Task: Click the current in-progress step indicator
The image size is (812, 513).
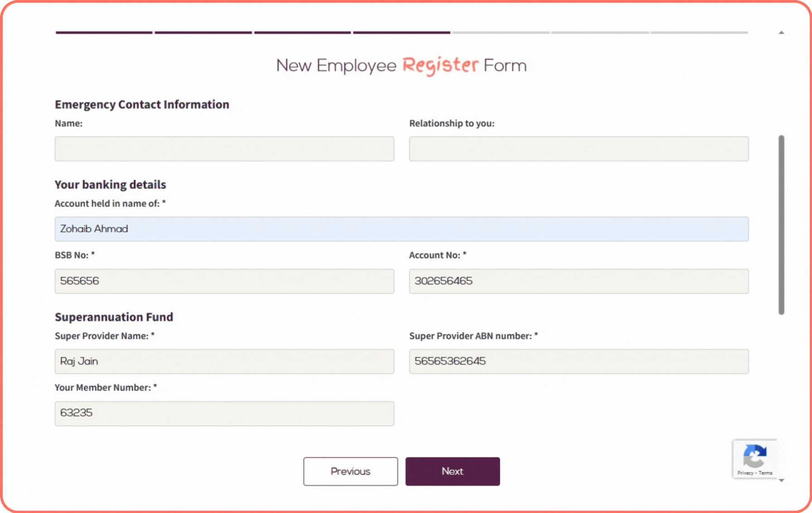Action: (401, 32)
